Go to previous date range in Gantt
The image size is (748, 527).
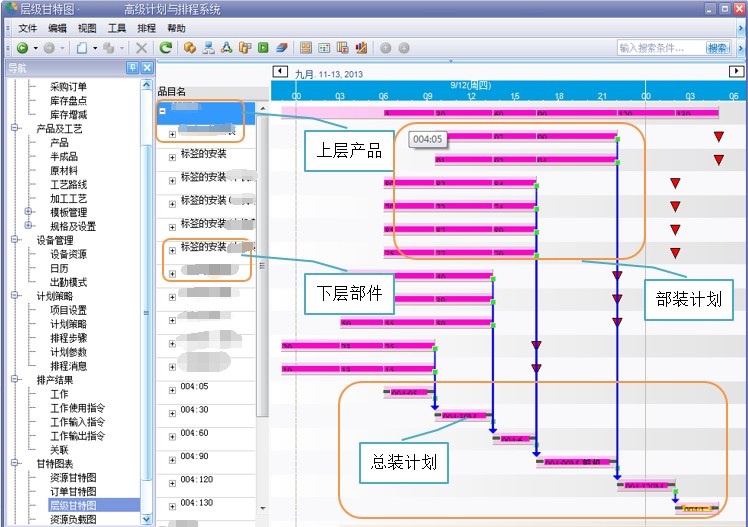280,72
